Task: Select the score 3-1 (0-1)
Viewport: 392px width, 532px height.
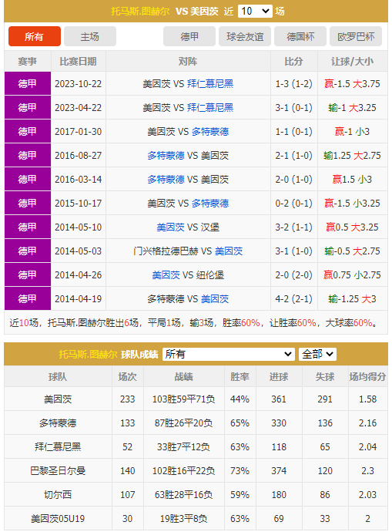Action: point(293,107)
